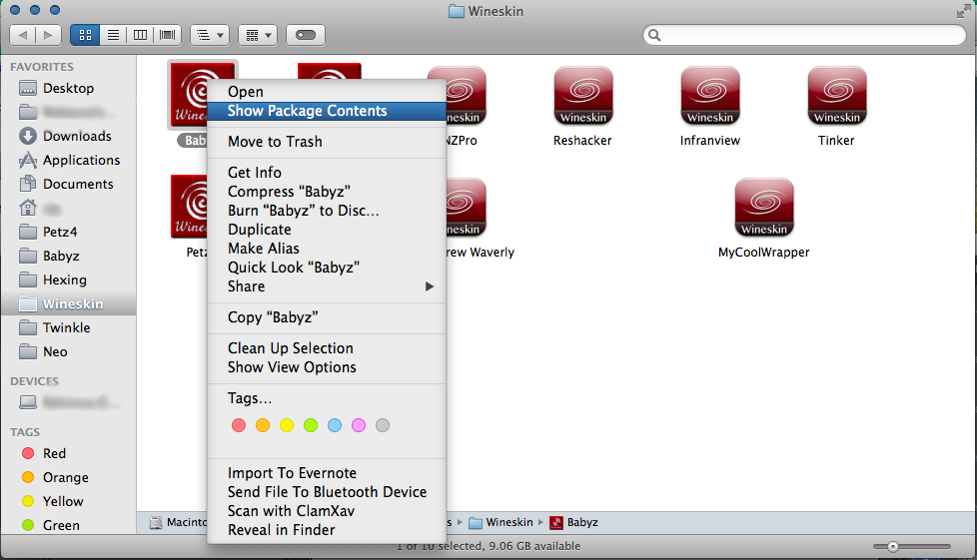
Task: Switch to Cover Flow view
Action: point(168,35)
